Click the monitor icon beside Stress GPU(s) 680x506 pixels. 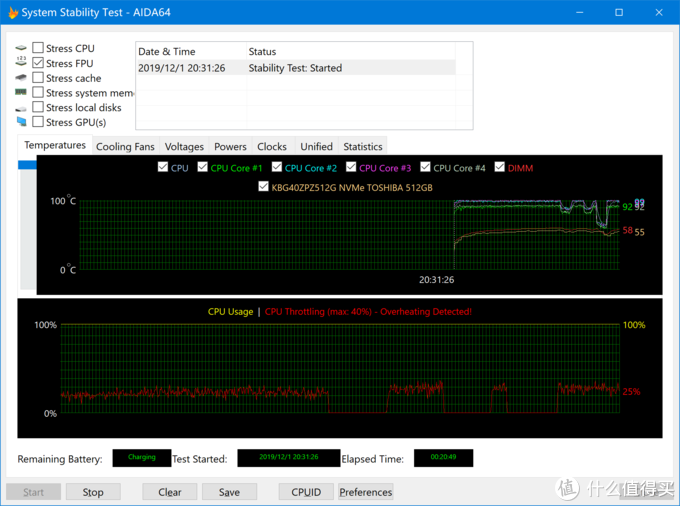pyautogui.click(x=21, y=122)
